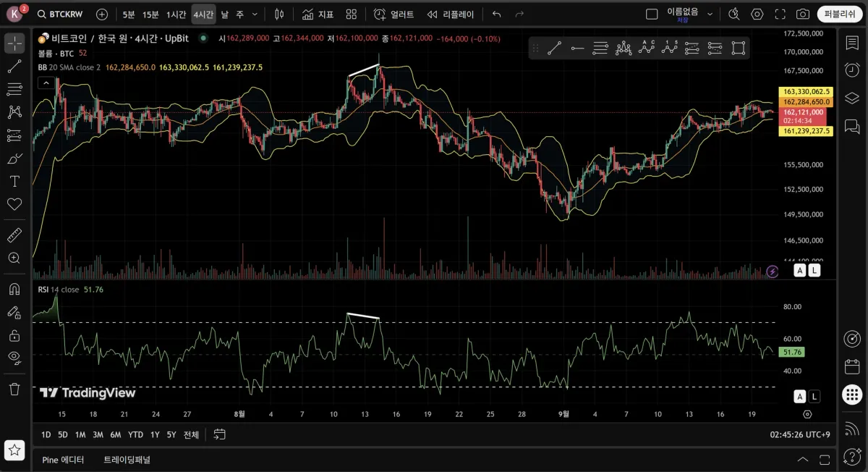Pick ABCD pattern in floating favorites toolbar

647,49
